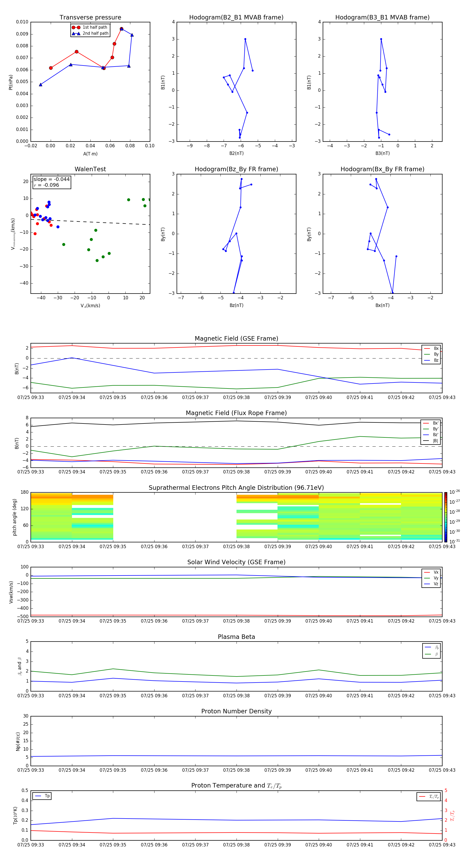Screen dimensions: 473x868
Task: Select the Bx' legend entry
Action: click(x=431, y=423)
